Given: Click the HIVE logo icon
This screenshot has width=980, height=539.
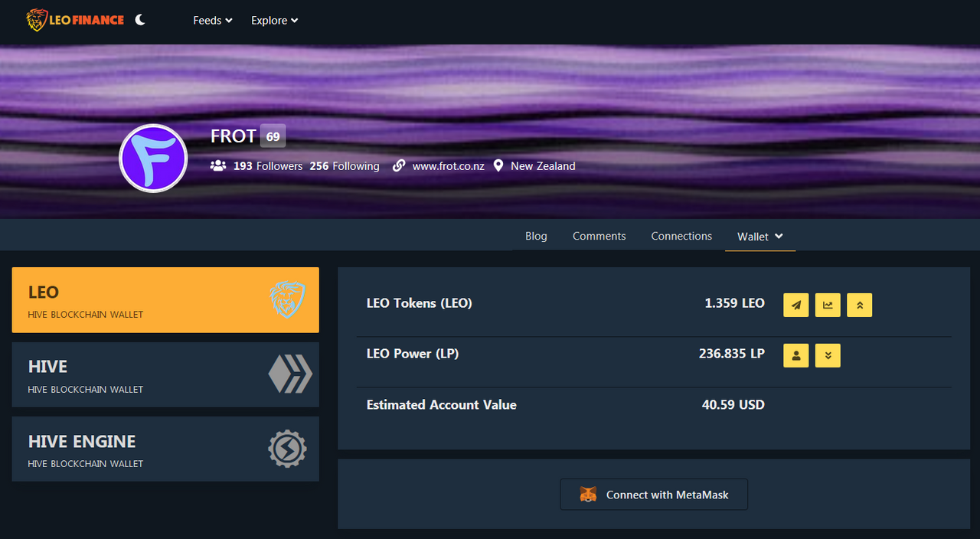Looking at the screenshot, I should coord(290,374).
